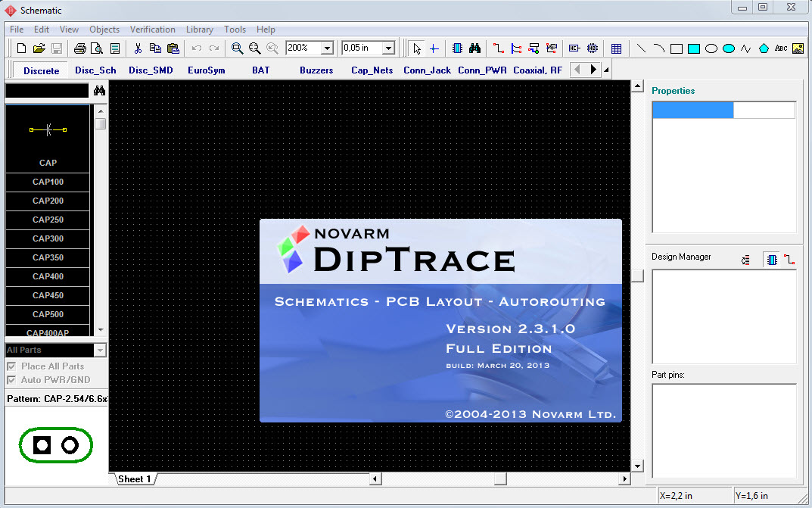
Task: Select the filled polygon tool
Action: pos(764,48)
